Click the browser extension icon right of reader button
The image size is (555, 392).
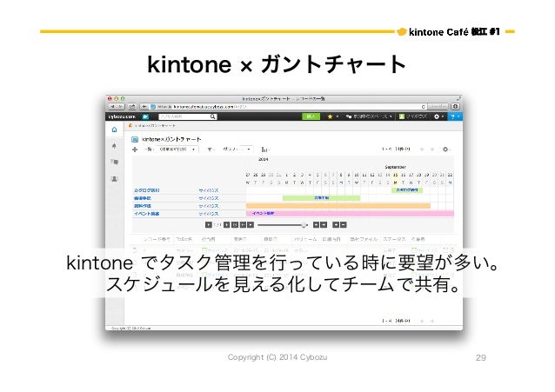(456, 107)
